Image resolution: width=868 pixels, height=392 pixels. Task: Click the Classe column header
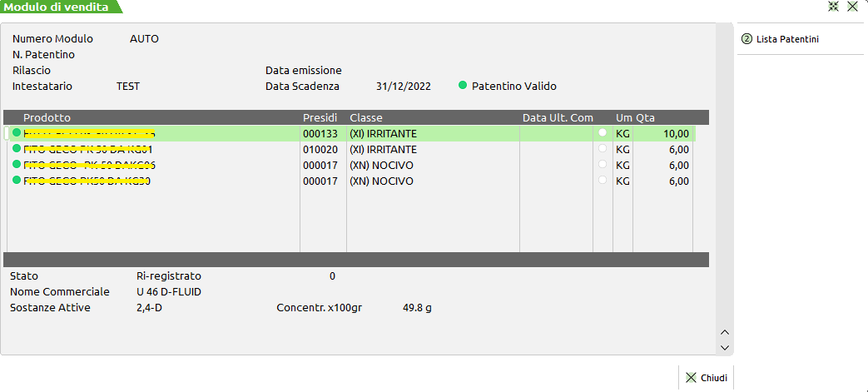tap(366, 118)
